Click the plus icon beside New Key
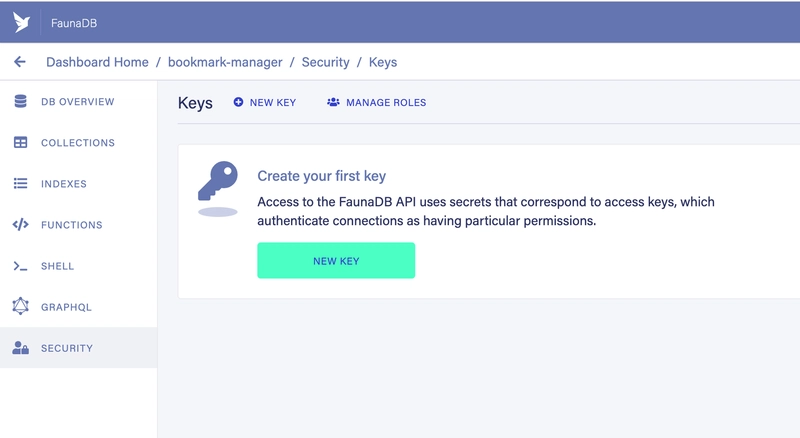The image size is (800, 438). 238,102
